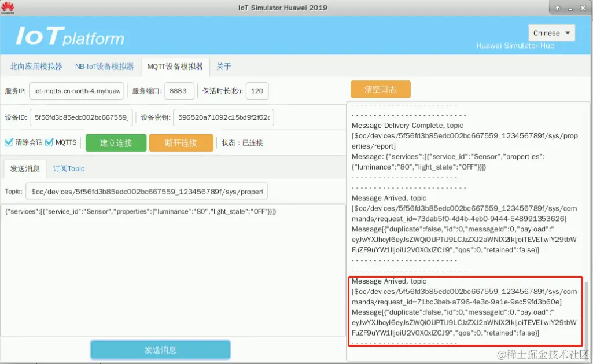Screen dimensions: 593x364
Task: Click the Topic input field
Action: 146,192
